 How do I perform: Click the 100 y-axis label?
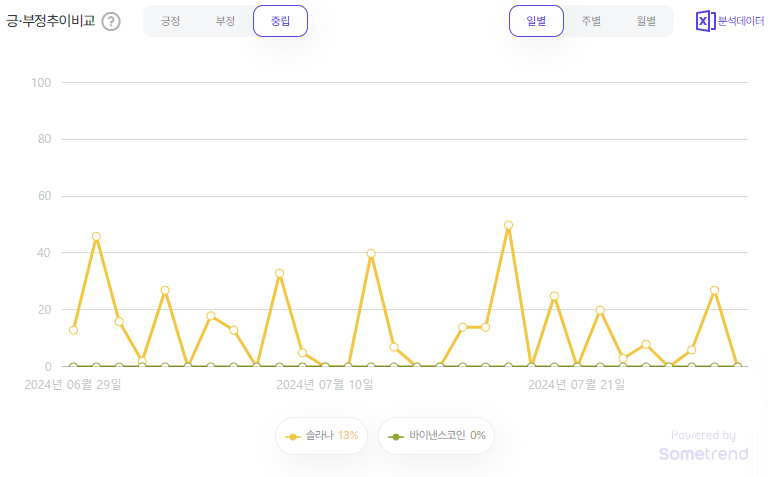pos(41,83)
